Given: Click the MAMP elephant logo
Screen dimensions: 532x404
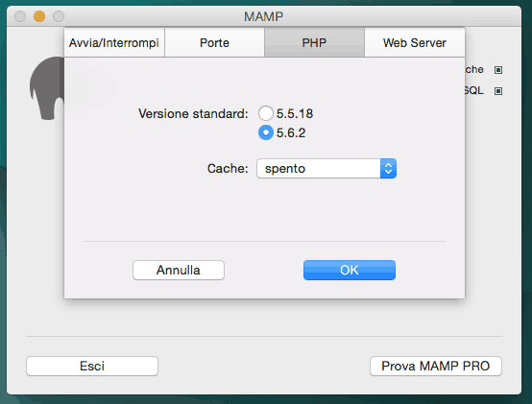Looking at the screenshot, I should tap(46, 88).
